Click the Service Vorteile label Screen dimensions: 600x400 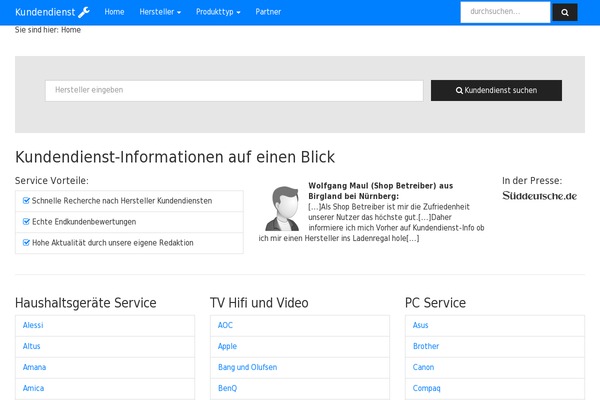tap(52, 181)
